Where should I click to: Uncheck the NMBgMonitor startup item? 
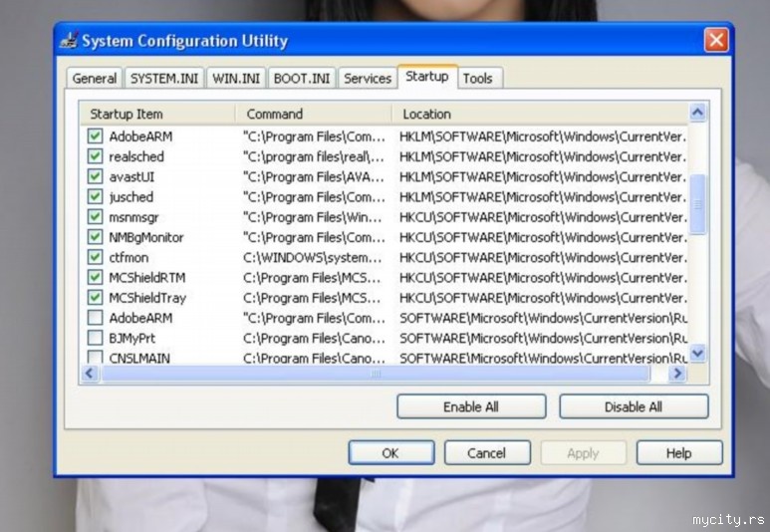click(x=95, y=237)
